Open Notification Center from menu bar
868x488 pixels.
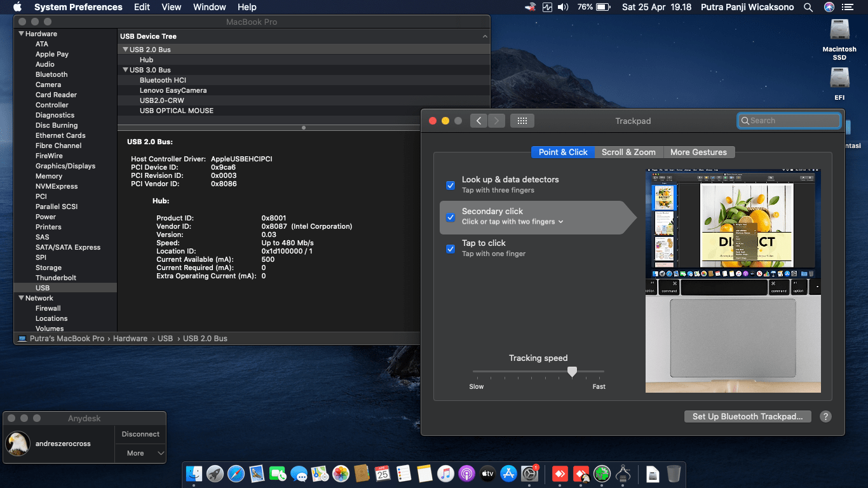click(848, 7)
